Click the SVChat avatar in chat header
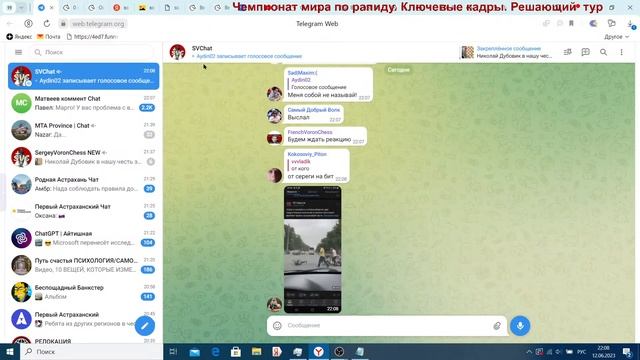 pyautogui.click(x=178, y=52)
